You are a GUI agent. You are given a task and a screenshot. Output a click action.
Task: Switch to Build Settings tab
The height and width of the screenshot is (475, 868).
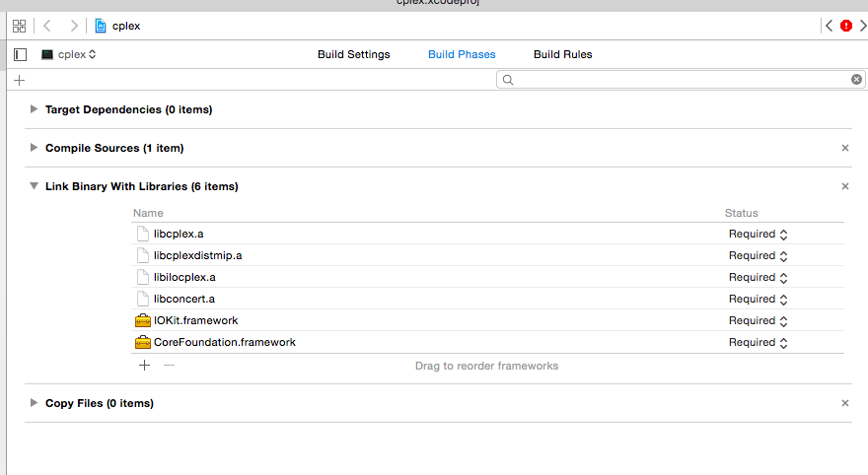point(354,54)
